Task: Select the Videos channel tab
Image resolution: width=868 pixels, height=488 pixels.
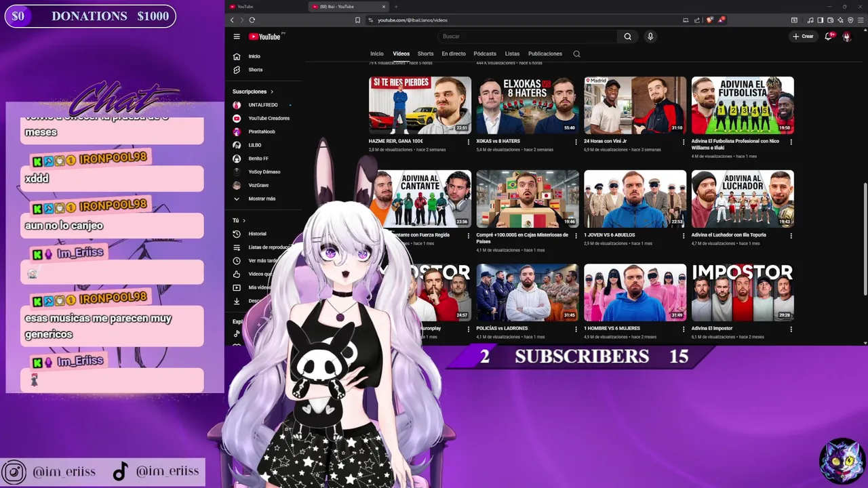Action: pyautogui.click(x=401, y=54)
